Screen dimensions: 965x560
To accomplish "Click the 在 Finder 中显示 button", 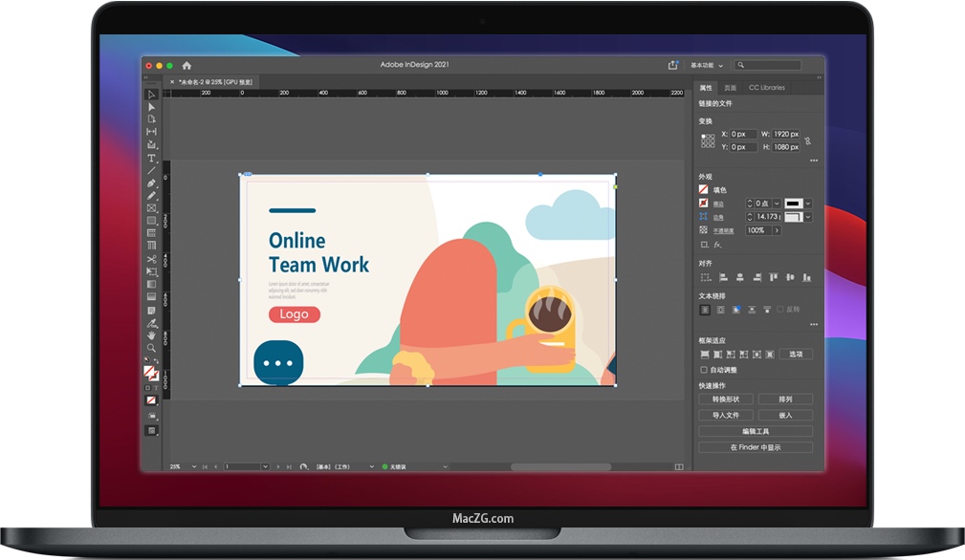I will [x=756, y=447].
